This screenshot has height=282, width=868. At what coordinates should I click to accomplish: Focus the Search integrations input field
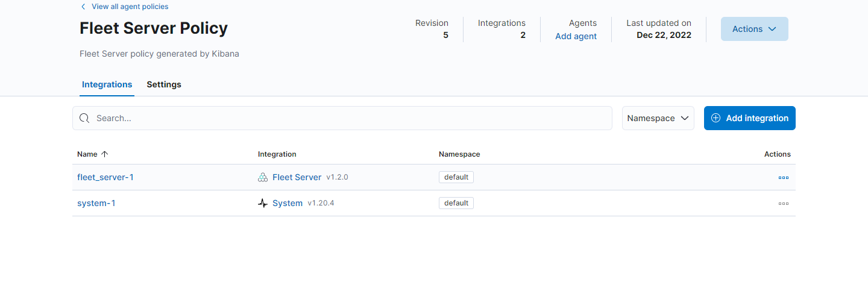click(x=342, y=118)
